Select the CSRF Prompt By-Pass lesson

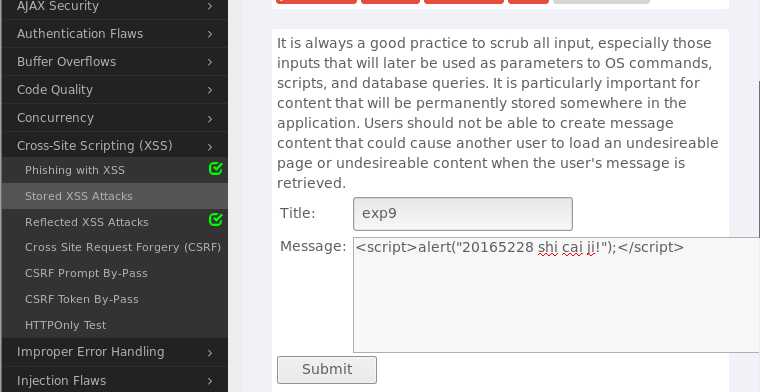86,273
